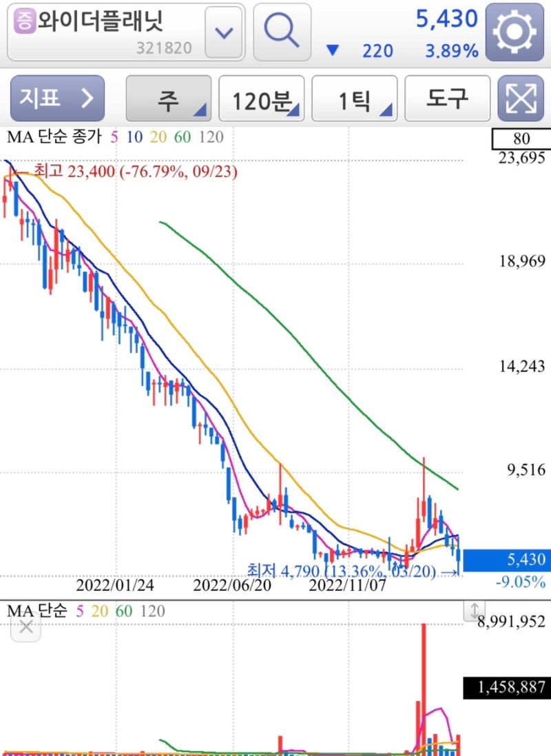Tap the 23,695 price axis label
This screenshot has height=756, width=551.
[x=522, y=158]
